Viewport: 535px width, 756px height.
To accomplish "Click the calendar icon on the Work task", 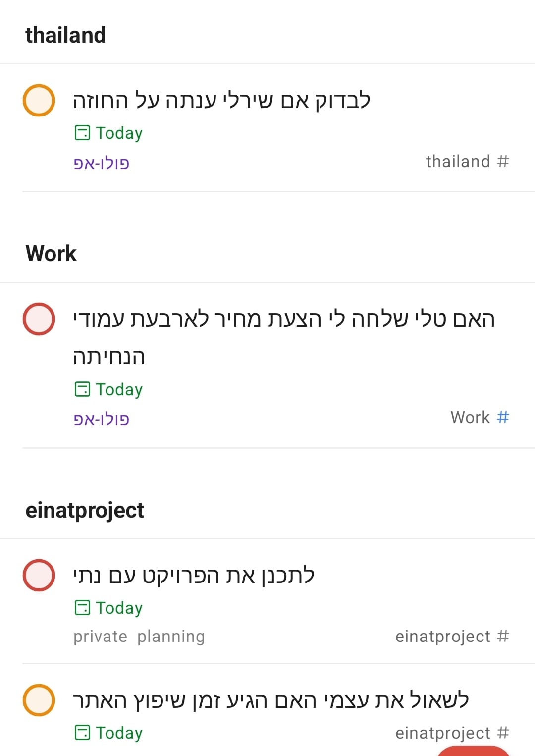I will [x=82, y=389].
